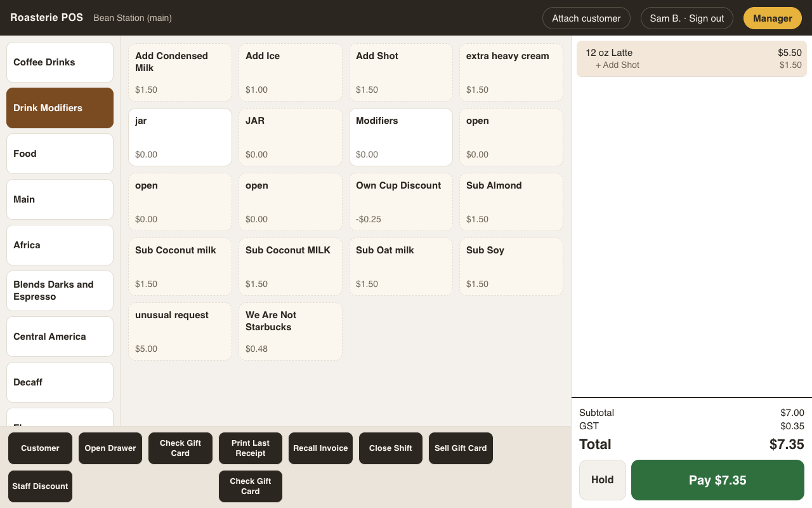The image size is (812, 508).
Task: Click the Subtotal $7.00 value
Action: [792, 413]
